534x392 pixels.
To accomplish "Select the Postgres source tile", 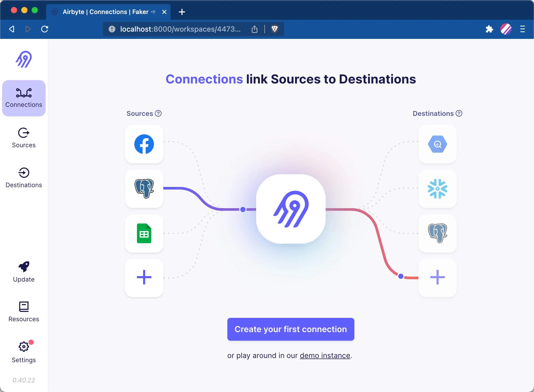I will [x=144, y=189].
